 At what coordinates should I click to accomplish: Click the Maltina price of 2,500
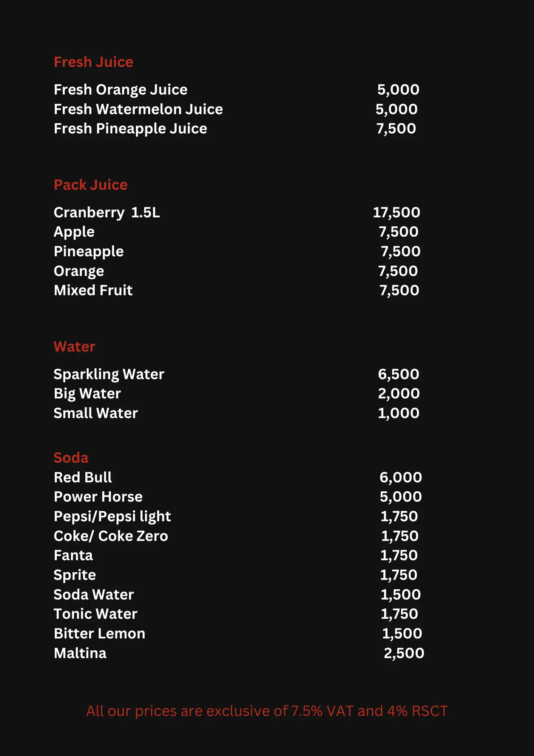click(x=404, y=653)
